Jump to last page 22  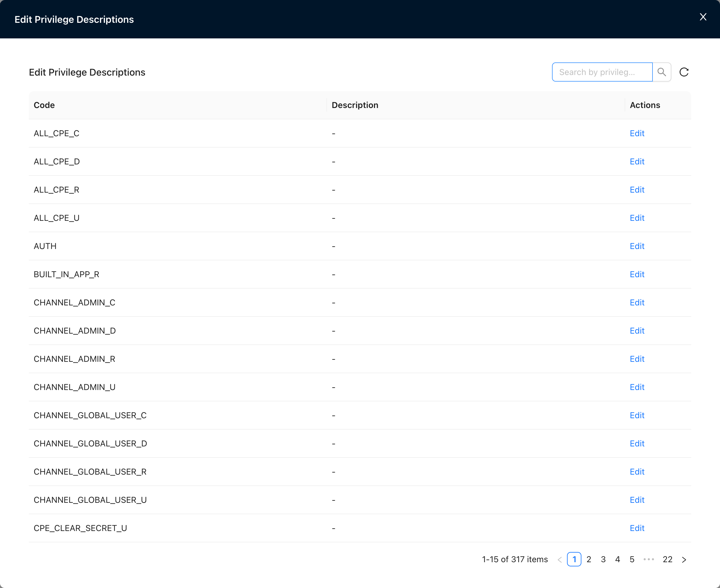pyautogui.click(x=667, y=559)
